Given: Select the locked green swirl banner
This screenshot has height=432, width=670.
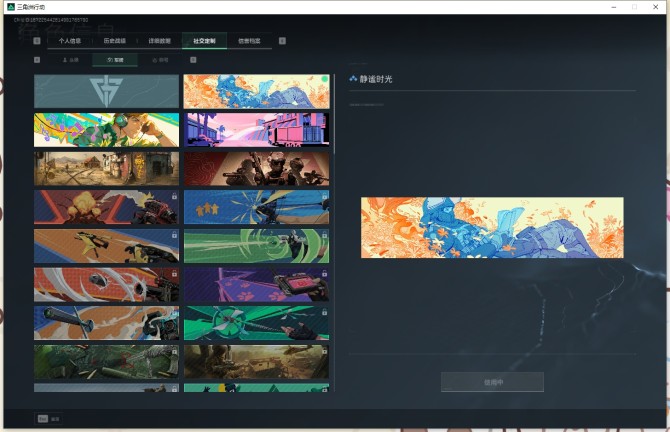Looking at the screenshot, I should (256, 246).
